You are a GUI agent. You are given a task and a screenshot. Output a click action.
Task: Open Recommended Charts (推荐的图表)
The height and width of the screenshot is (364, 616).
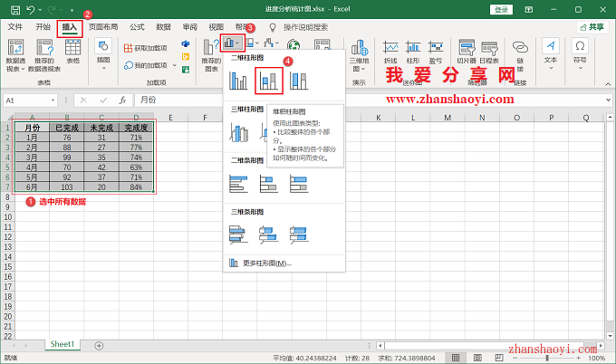pos(211,55)
